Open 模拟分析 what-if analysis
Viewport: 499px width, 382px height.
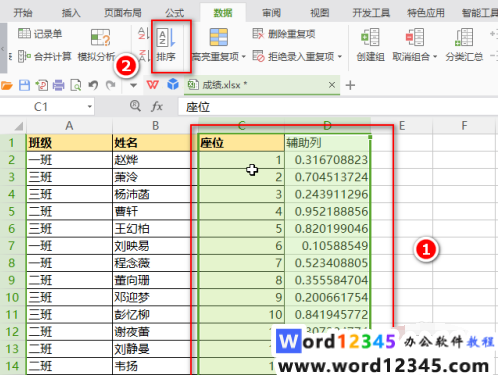click(x=96, y=46)
